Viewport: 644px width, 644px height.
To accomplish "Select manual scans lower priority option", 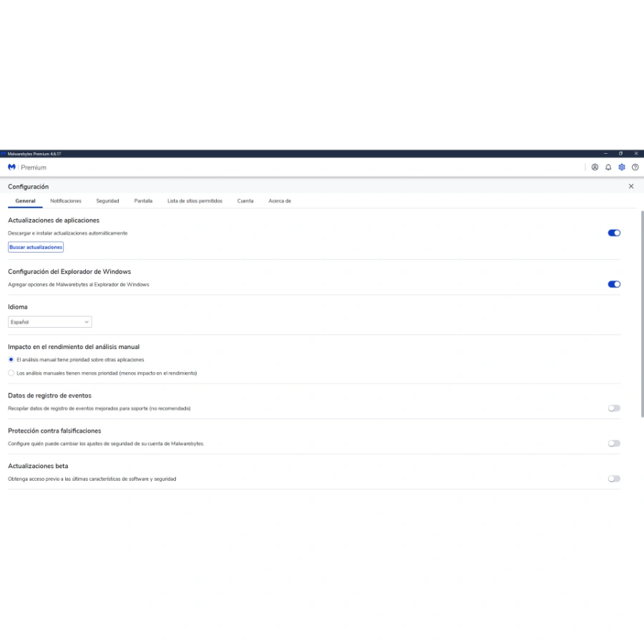I will [11, 373].
